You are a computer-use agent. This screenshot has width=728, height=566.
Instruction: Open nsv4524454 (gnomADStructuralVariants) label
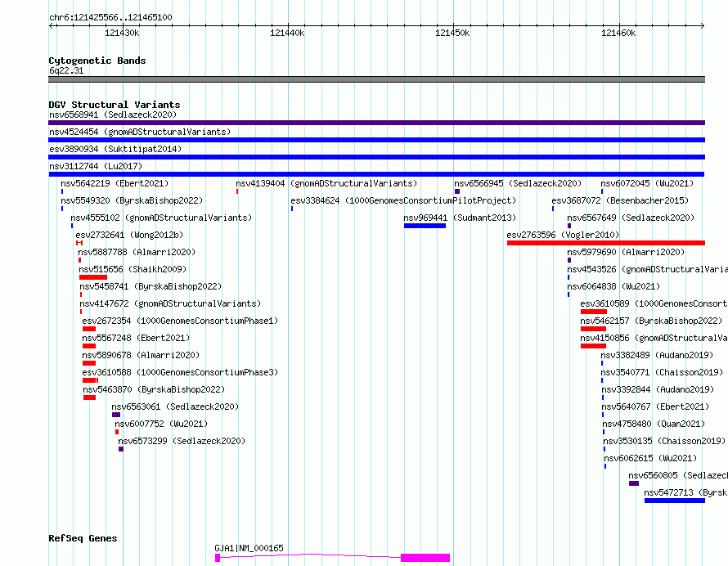click(140, 132)
